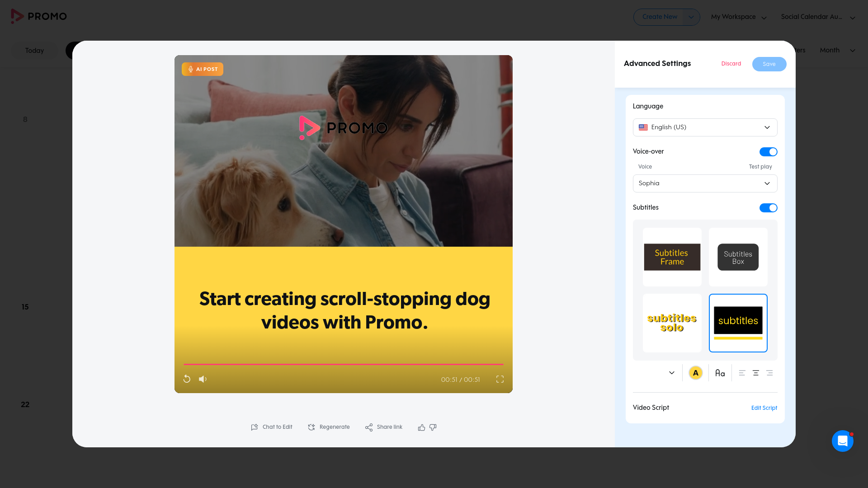Open the Language dropdown showing English (US)

click(705, 127)
